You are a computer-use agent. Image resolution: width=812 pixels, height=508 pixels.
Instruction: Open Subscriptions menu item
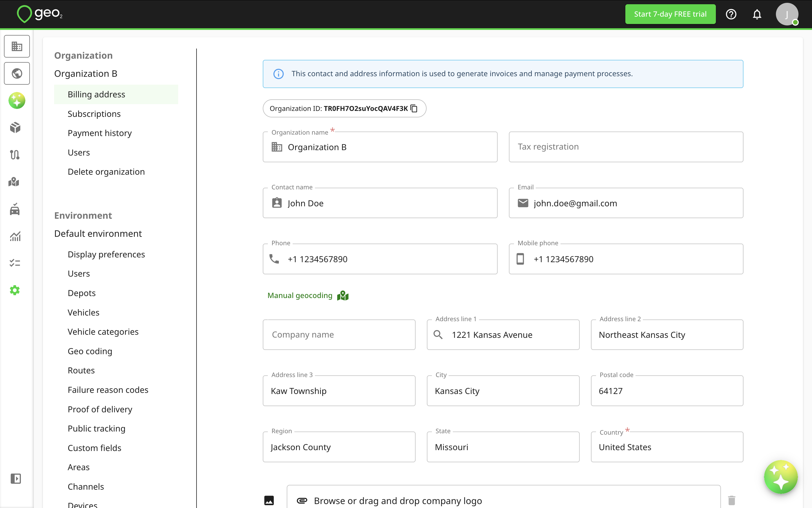pos(94,114)
